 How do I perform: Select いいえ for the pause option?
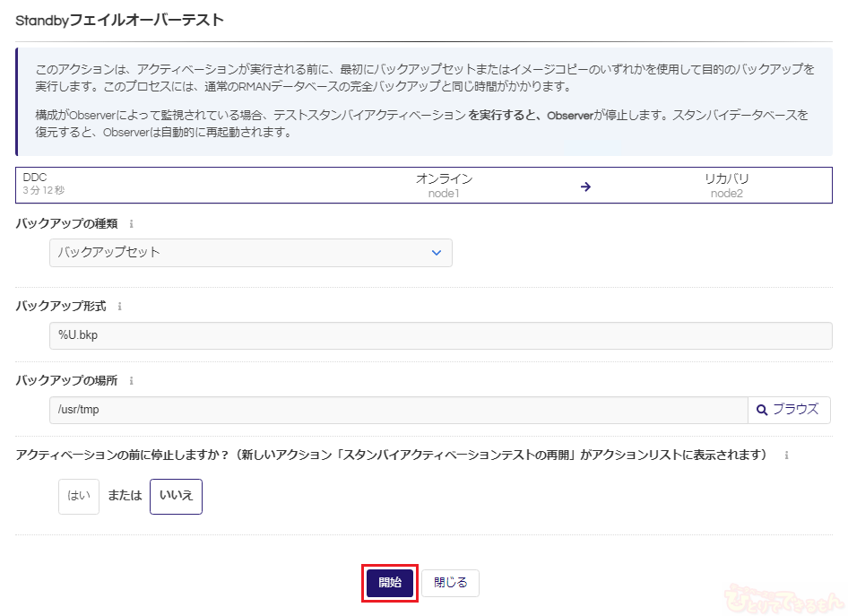point(176,496)
